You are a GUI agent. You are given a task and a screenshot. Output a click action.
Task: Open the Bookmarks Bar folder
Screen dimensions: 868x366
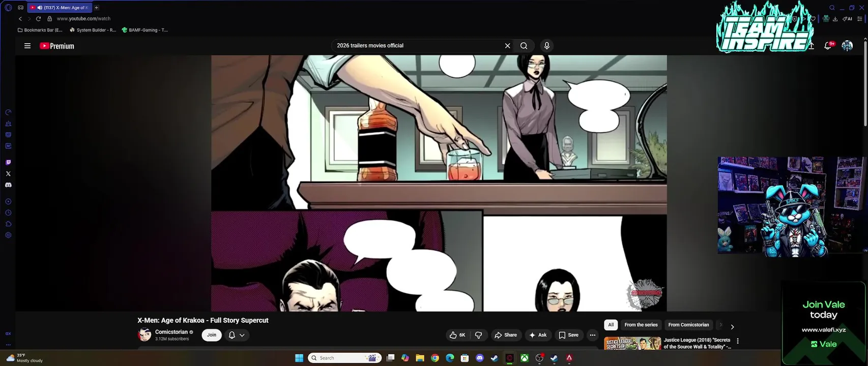(x=40, y=30)
